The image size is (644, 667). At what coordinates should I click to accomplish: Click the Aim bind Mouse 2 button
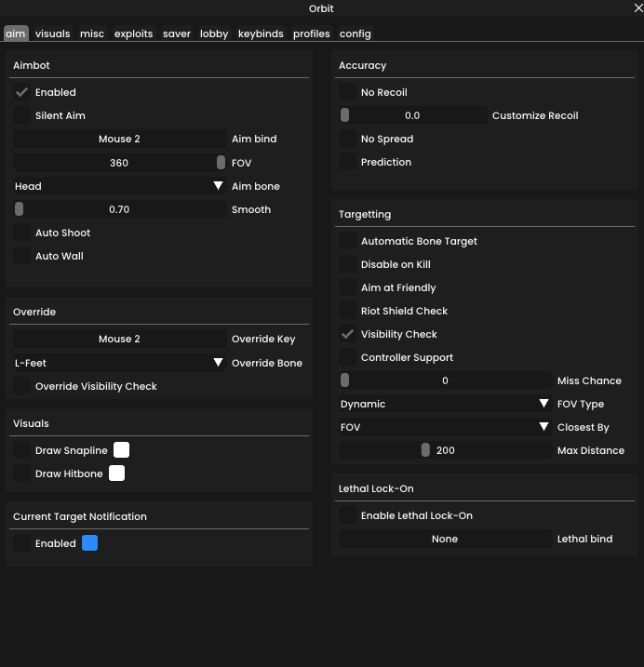(120, 139)
